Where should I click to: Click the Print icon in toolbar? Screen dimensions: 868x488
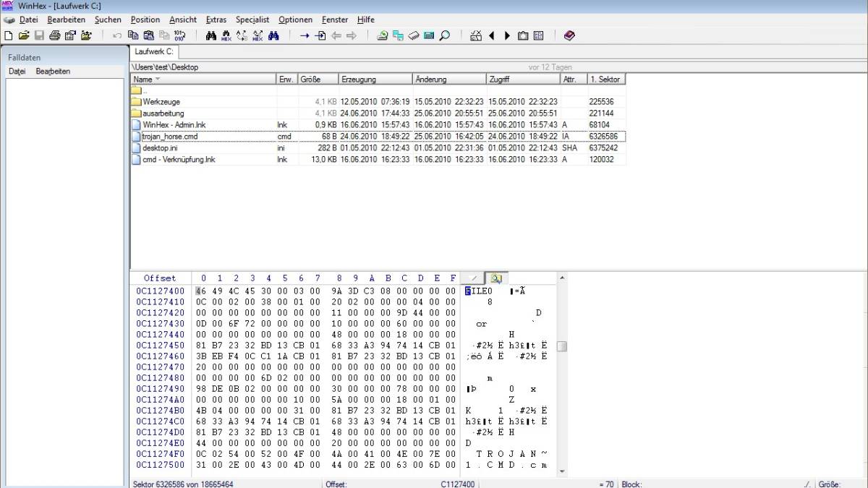55,35
